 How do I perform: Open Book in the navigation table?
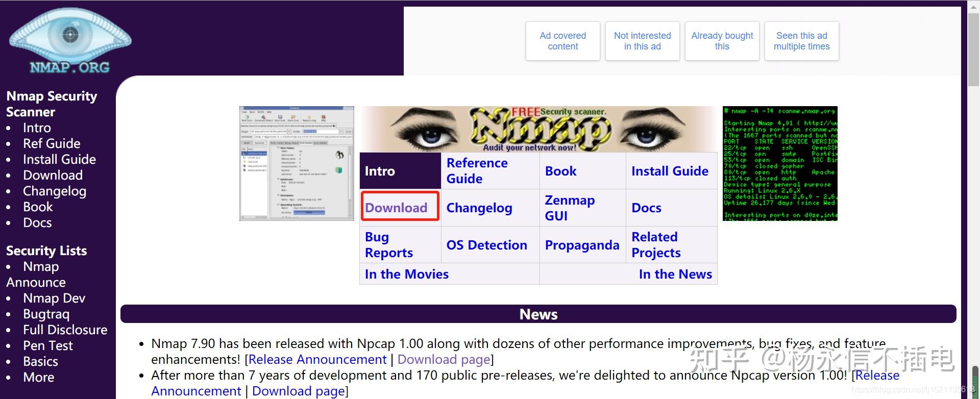point(560,171)
